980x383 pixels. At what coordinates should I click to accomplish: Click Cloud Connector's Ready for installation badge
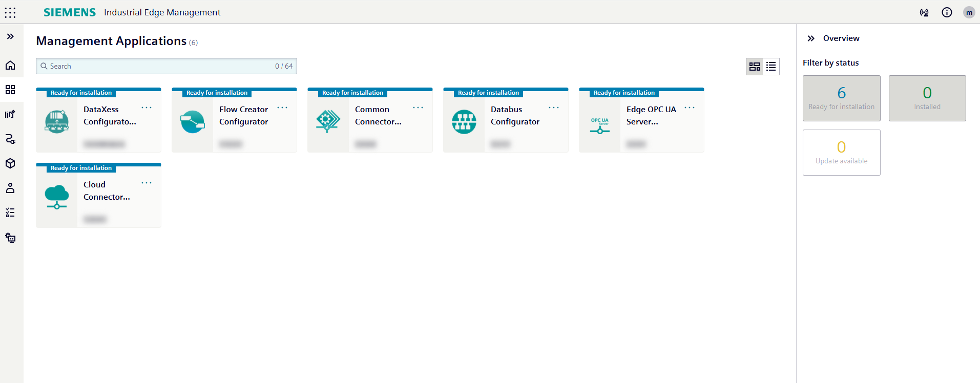(81, 168)
